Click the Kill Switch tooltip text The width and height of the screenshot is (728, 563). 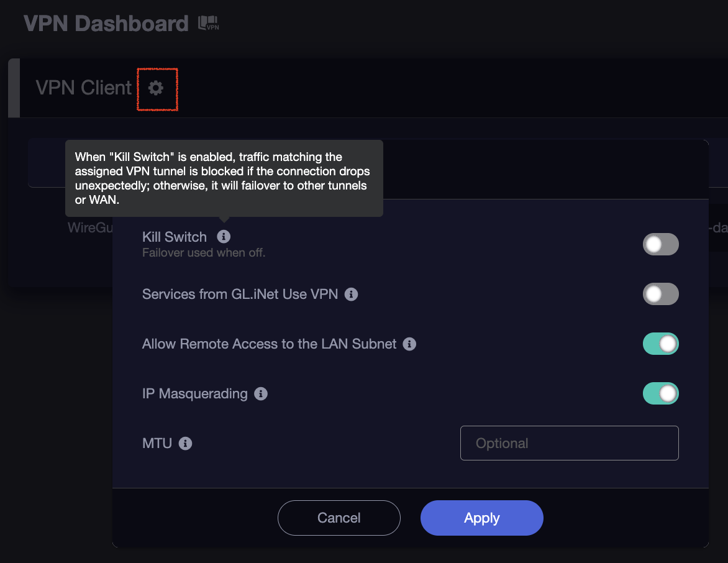[222, 178]
